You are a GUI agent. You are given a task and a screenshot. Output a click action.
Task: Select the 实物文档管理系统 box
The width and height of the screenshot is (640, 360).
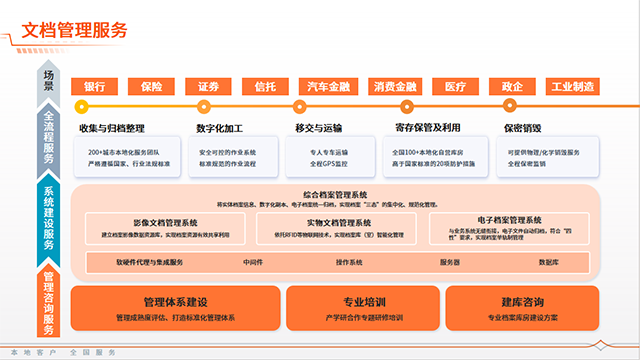coord(336,229)
